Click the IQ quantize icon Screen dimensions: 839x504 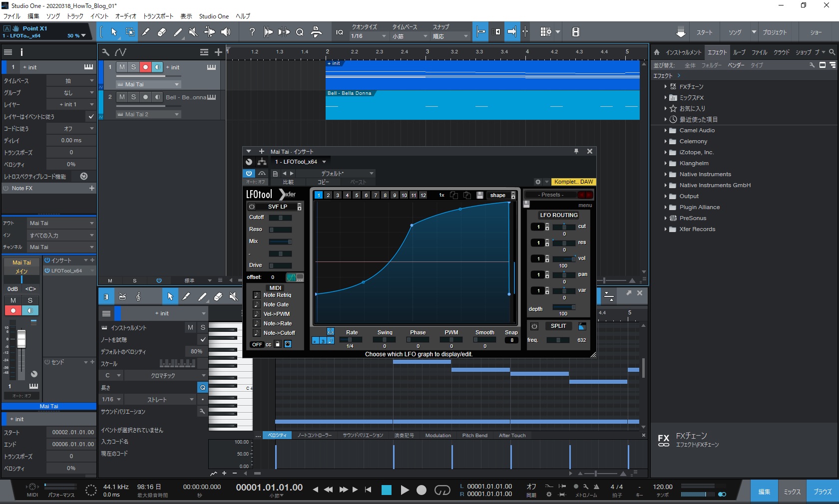(340, 32)
